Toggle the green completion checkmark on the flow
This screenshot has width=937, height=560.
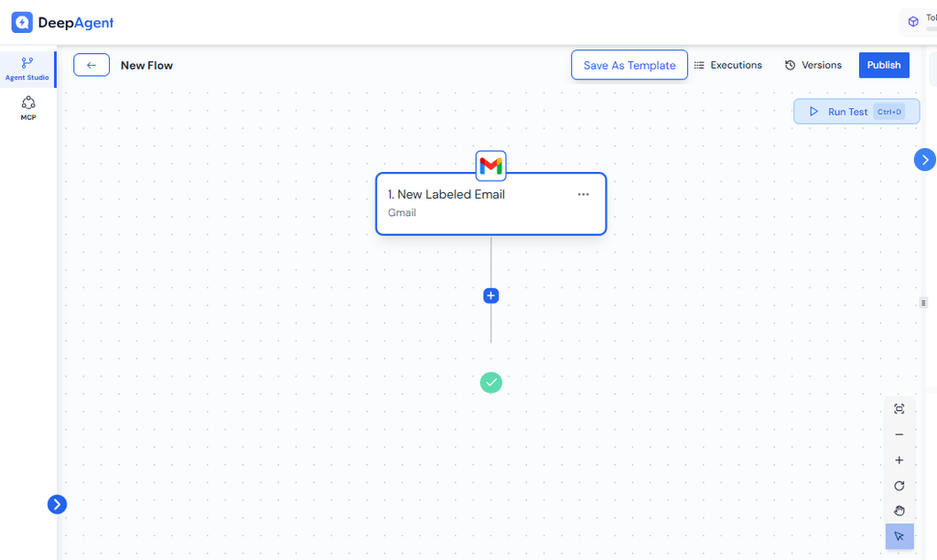point(490,382)
